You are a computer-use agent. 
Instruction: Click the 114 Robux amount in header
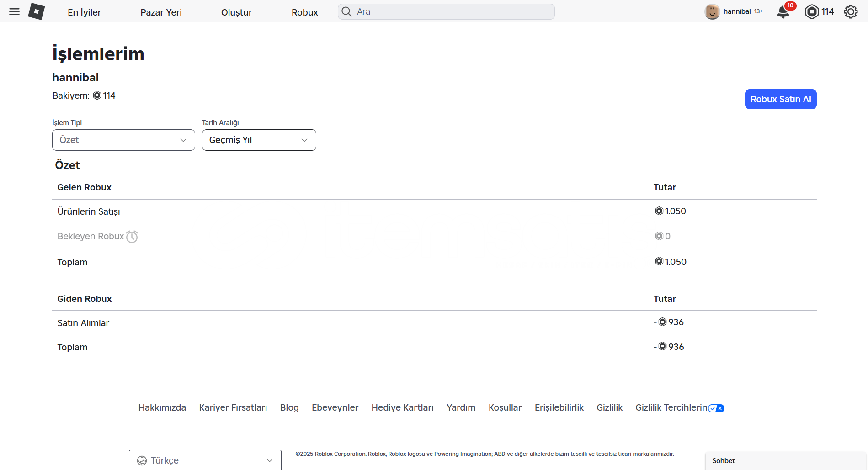[x=828, y=11]
